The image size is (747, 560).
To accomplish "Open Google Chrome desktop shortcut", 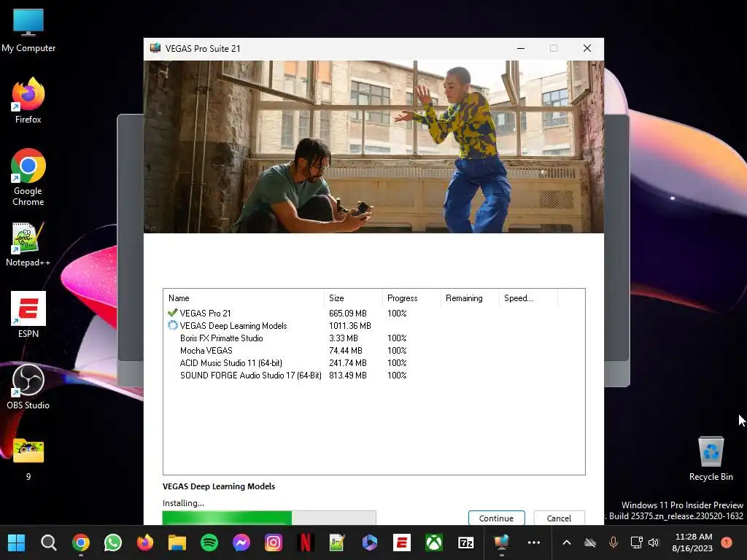I will (x=28, y=177).
